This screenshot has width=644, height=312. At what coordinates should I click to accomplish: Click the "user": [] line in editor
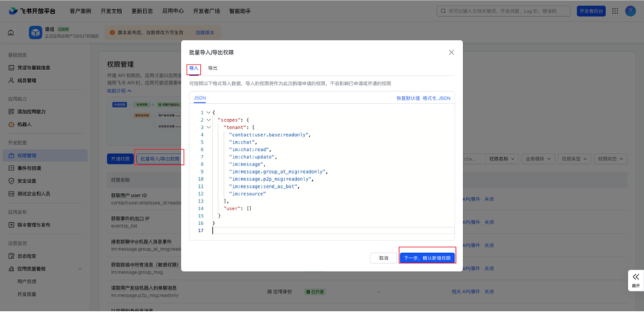[237, 208]
